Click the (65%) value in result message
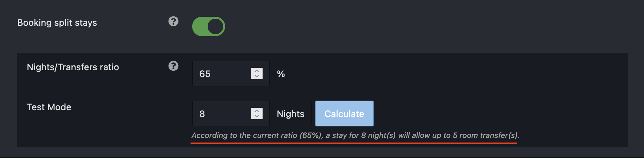Viewport: 644px width, 158px height. 311,135
